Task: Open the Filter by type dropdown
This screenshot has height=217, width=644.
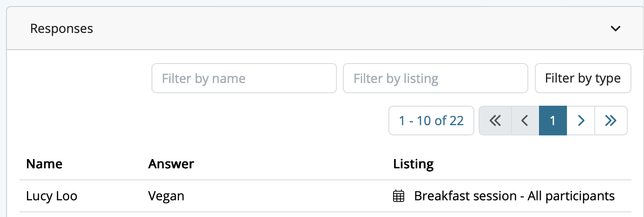Action: click(583, 78)
